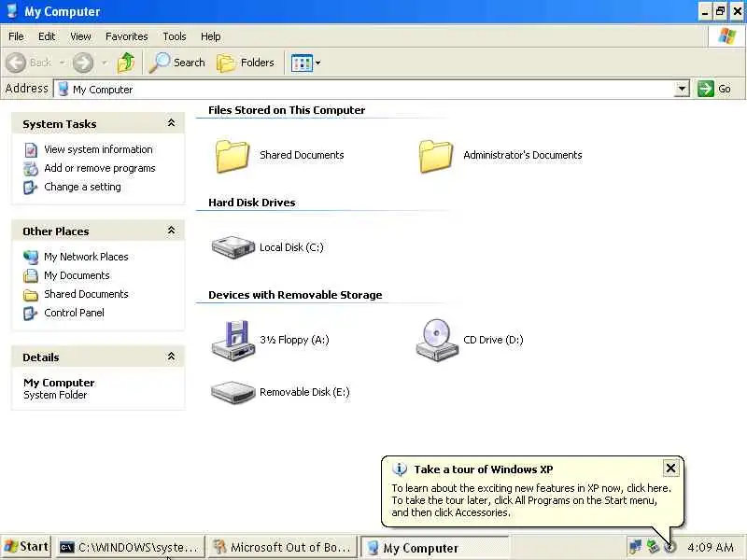Open the Help menu

click(x=210, y=36)
